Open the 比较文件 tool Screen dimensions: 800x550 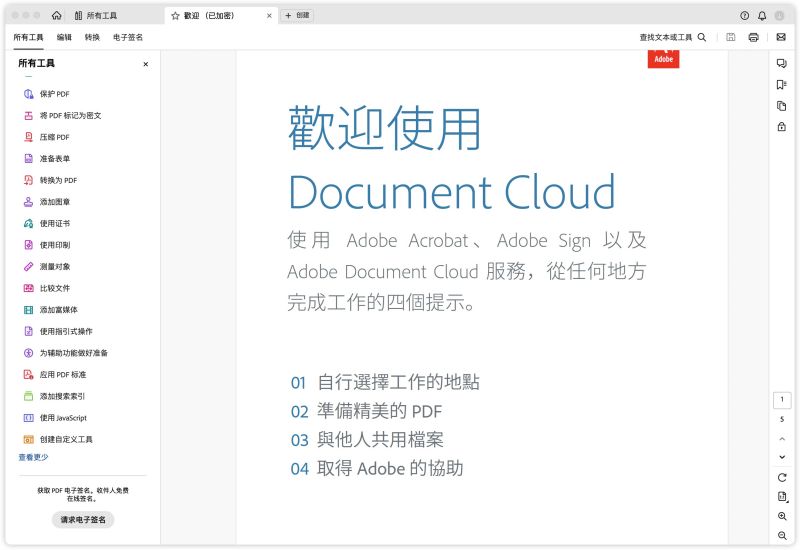[x=47, y=288]
